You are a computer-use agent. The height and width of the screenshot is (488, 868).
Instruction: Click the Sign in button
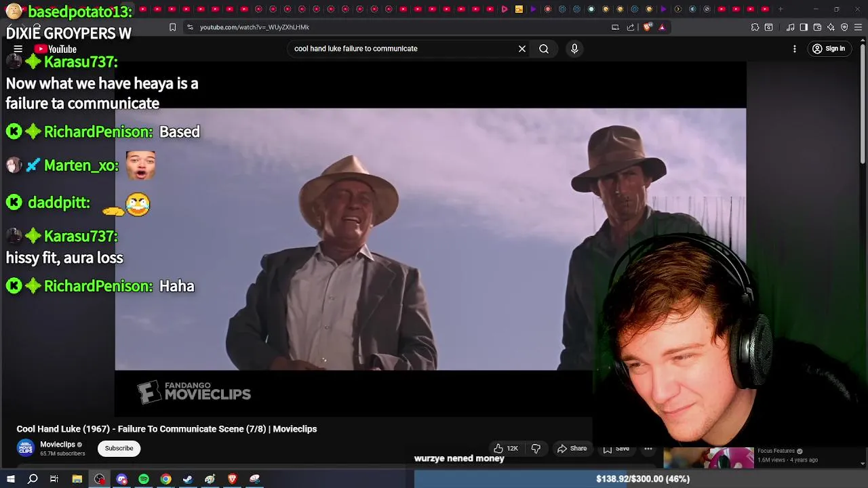tap(829, 49)
